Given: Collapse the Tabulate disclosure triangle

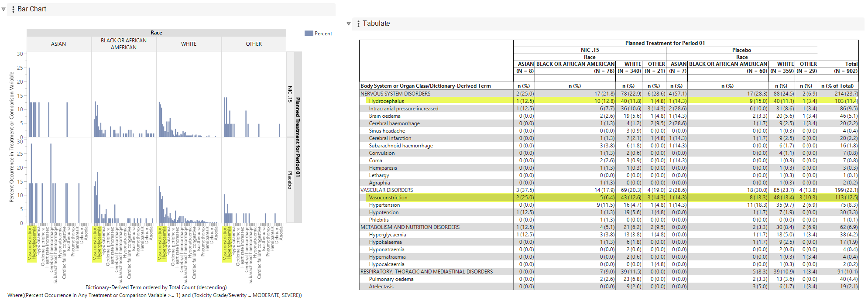Looking at the screenshot, I should pyautogui.click(x=349, y=24).
